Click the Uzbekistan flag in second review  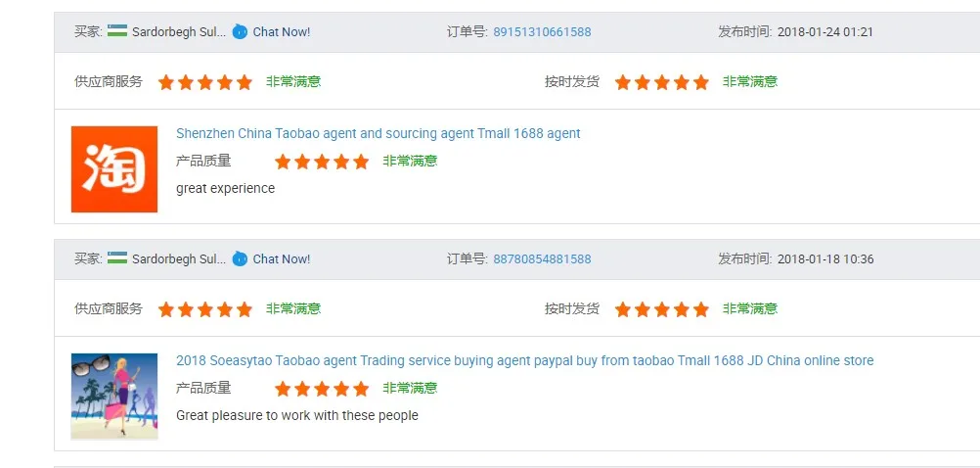(117, 258)
